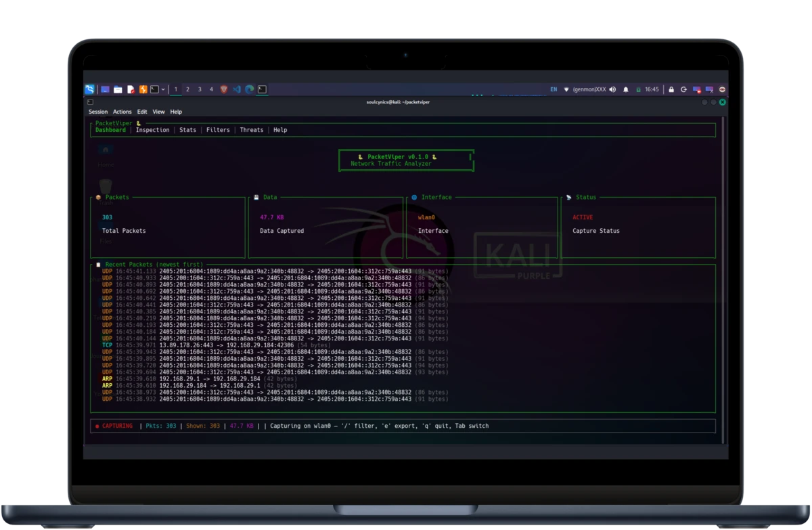Image resolution: width=812 pixels, height=530 pixels.
Task: Switch to workspace 3
Action: 199,89
